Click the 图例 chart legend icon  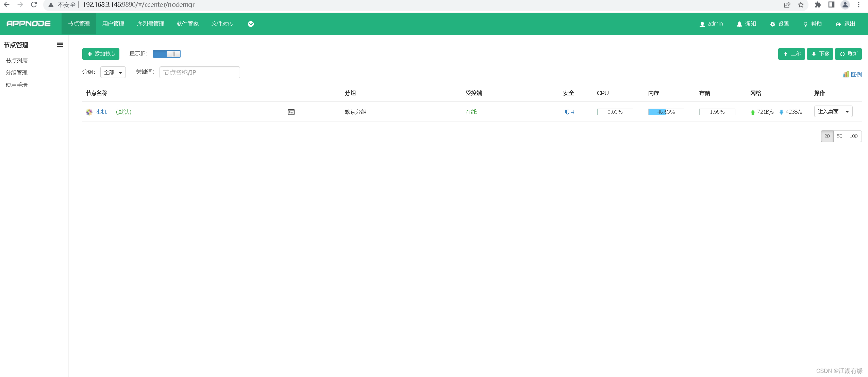coord(846,74)
